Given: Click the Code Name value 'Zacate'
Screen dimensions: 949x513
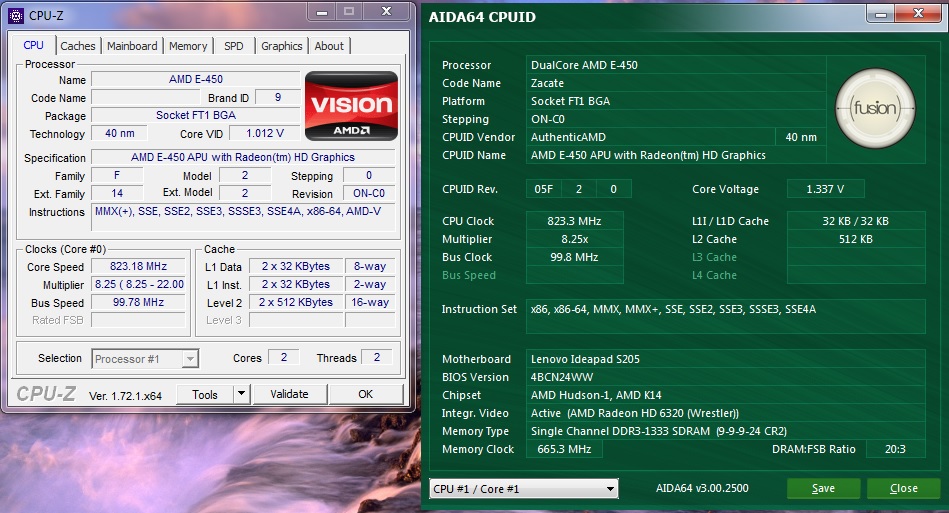Looking at the screenshot, I should coord(547,83).
